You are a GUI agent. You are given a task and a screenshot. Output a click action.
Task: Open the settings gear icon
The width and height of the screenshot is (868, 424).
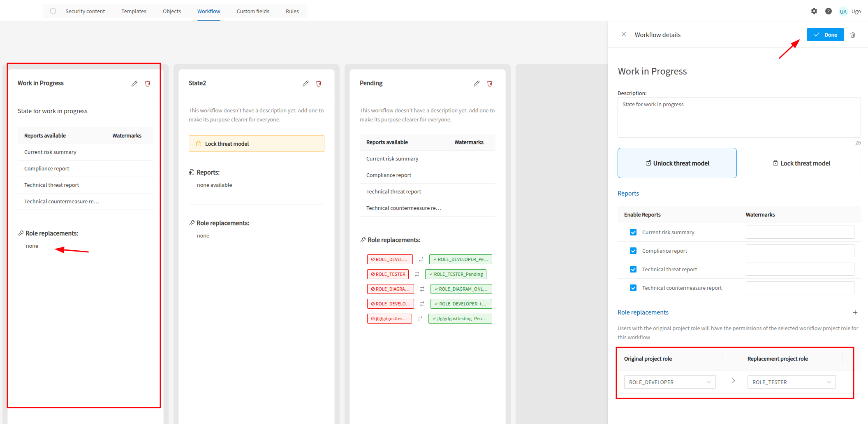pyautogui.click(x=814, y=11)
